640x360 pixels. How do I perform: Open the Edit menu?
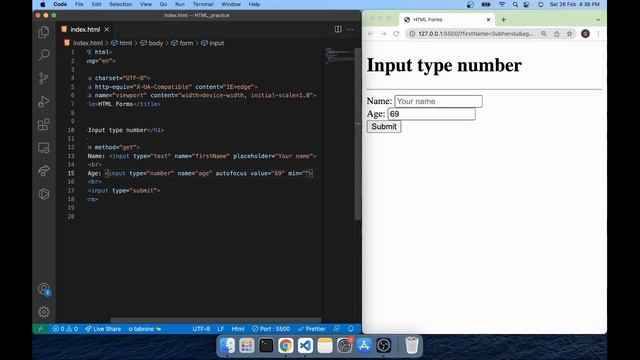(x=96, y=4)
